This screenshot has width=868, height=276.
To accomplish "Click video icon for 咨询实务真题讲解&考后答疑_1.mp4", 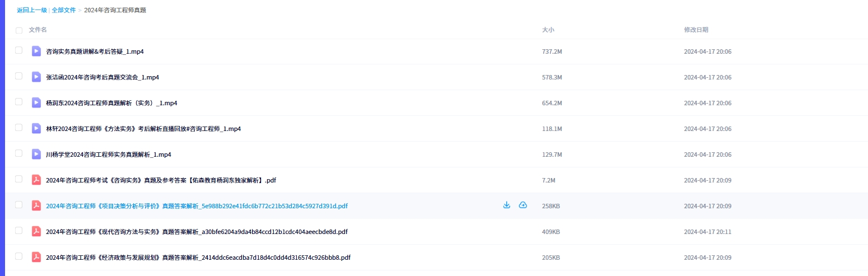I will (36, 51).
